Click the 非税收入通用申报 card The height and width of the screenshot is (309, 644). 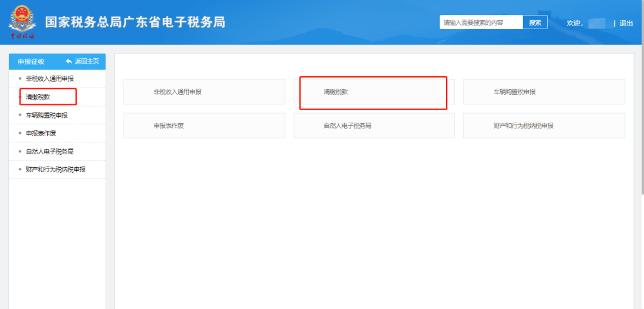point(204,92)
